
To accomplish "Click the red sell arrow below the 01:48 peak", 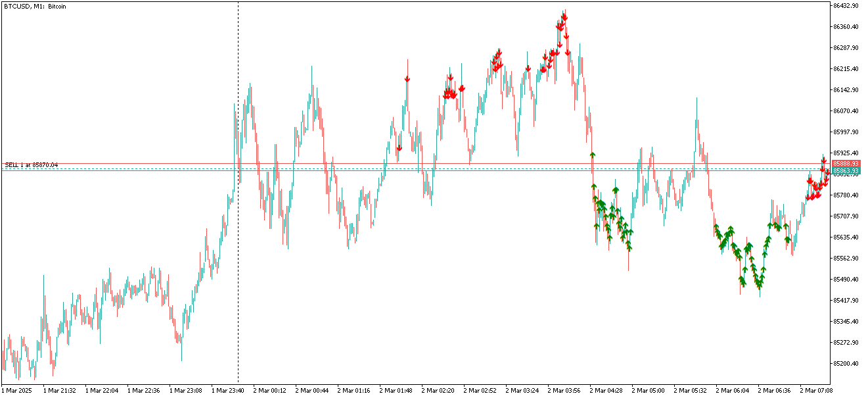I will [x=399, y=148].
